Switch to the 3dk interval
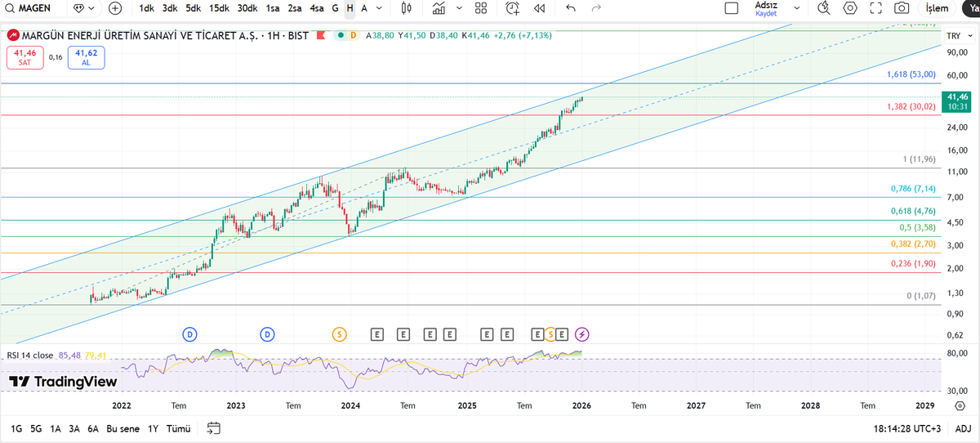 point(170,8)
